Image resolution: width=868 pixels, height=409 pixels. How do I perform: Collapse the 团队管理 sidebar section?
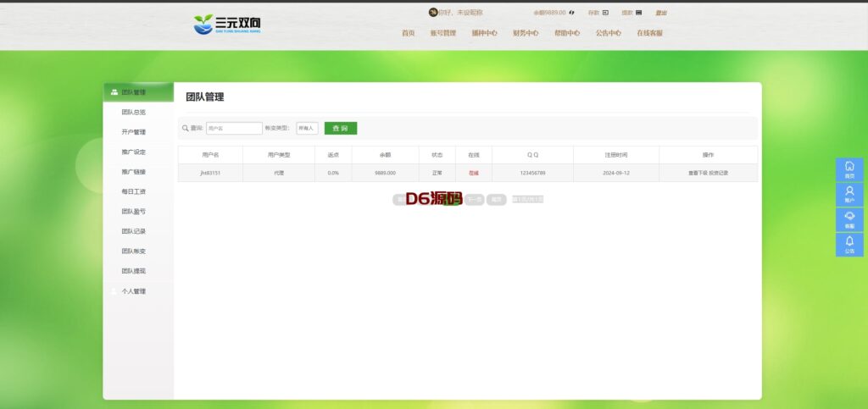138,92
